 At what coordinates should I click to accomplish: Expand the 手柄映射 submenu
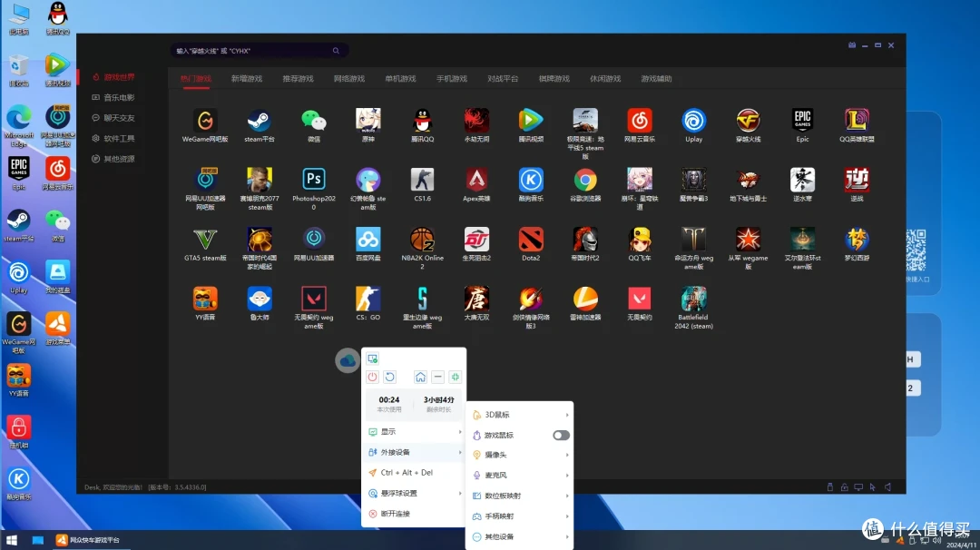coord(520,516)
